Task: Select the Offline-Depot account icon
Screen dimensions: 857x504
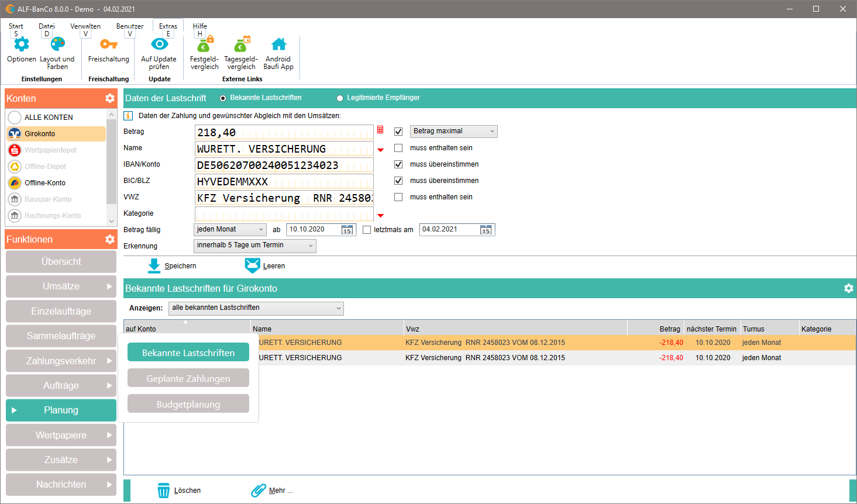Action: pos(15,167)
